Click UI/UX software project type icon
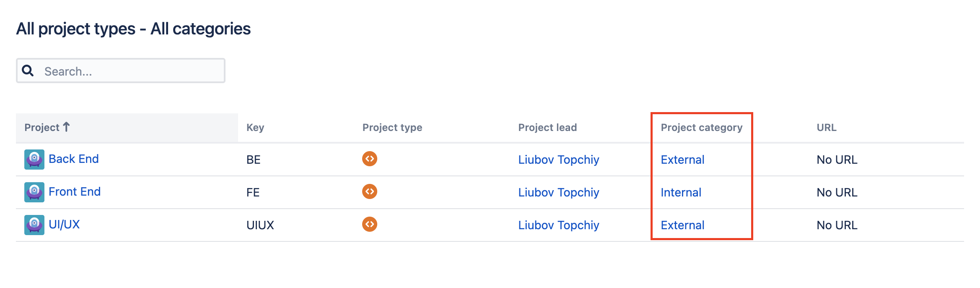This screenshot has height=288, width=980. coord(369,225)
